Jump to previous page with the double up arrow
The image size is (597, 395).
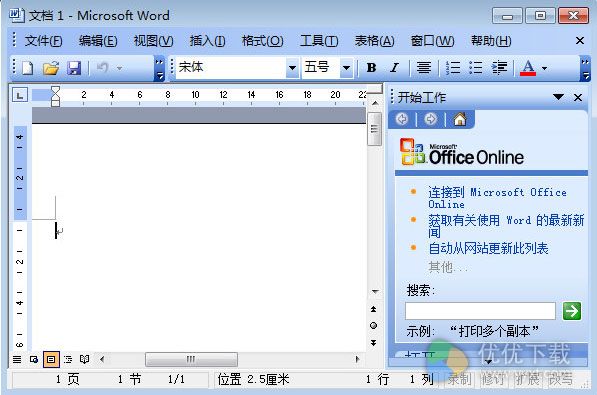374,309
